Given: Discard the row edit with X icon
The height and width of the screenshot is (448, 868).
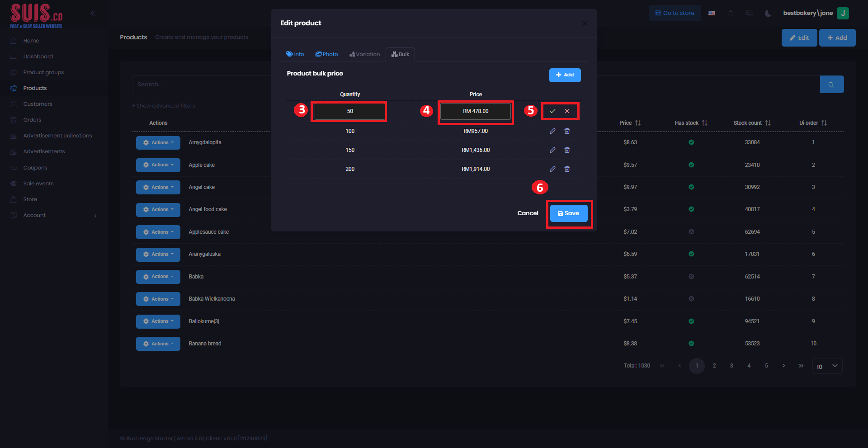Looking at the screenshot, I should point(567,111).
